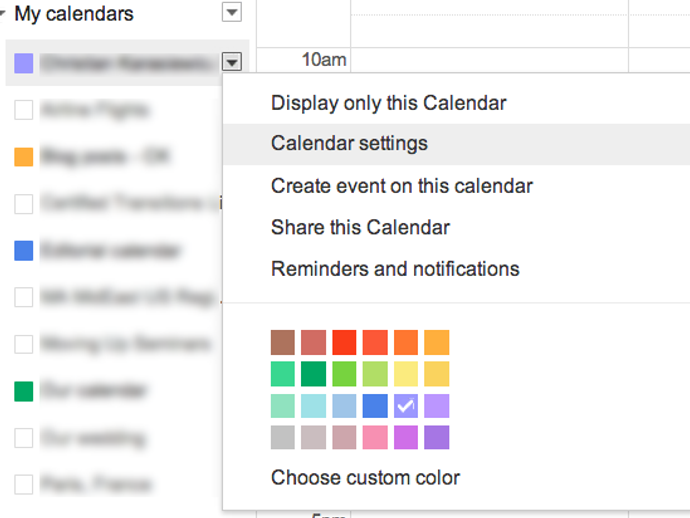Screen dimensions: 690x518
Task: Select the dark green swatch in the palette
Action: click(314, 374)
